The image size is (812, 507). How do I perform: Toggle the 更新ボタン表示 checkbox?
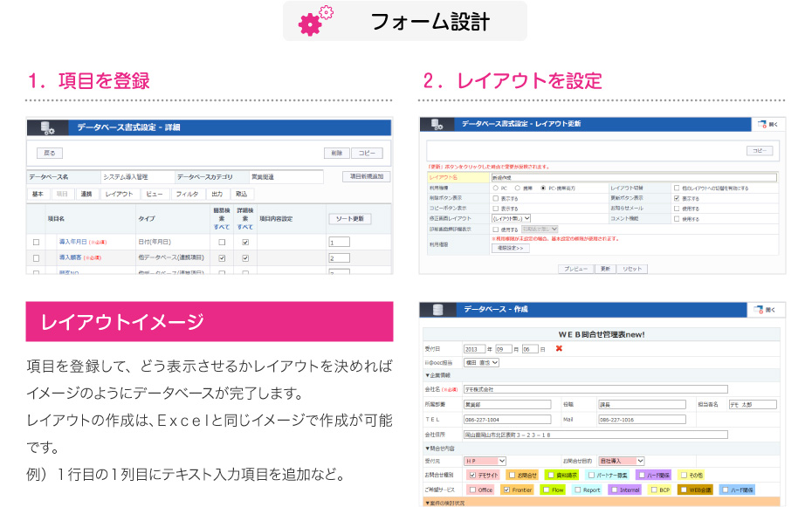677,198
